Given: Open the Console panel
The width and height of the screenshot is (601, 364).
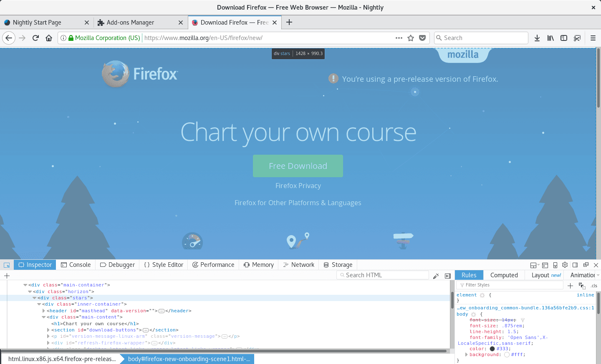Looking at the screenshot, I should pos(76,265).
